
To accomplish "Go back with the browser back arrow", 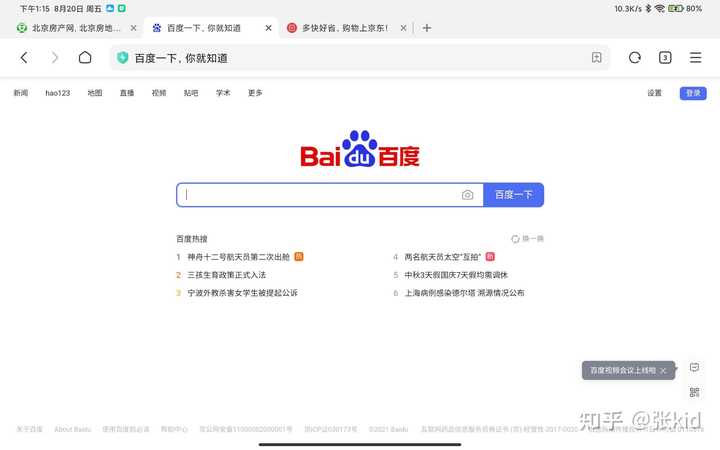I will click(24, 57).
